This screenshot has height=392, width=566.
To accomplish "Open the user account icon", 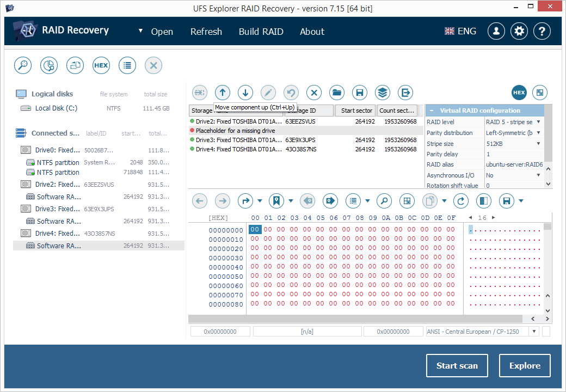I will pyautogui.click(x=496, y=32).
